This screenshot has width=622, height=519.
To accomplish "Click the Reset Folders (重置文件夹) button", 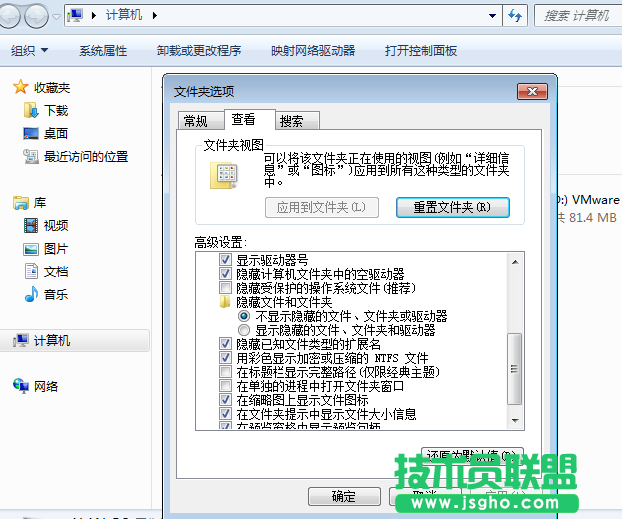I will 447,207.
